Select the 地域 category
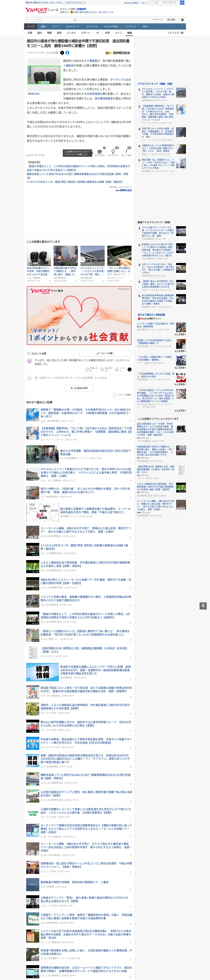Screen dimensions: 210x980 pos(129,33)
